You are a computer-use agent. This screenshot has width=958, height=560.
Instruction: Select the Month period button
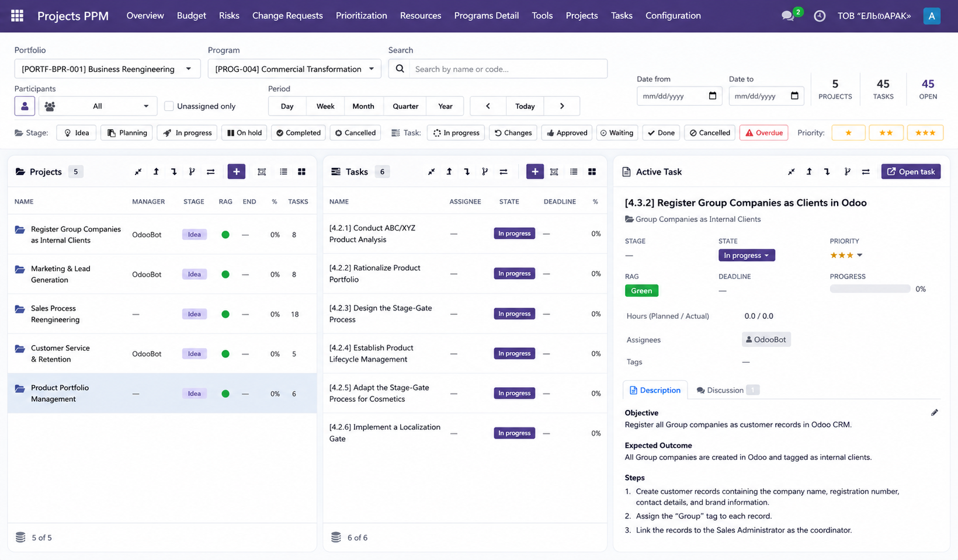pos(363,106)
